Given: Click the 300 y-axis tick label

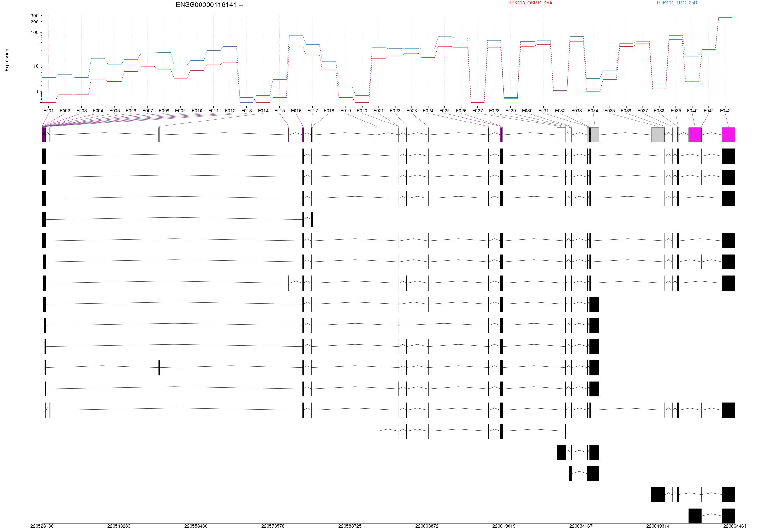Looking at the screenshot, I should (x=34, y=16).
